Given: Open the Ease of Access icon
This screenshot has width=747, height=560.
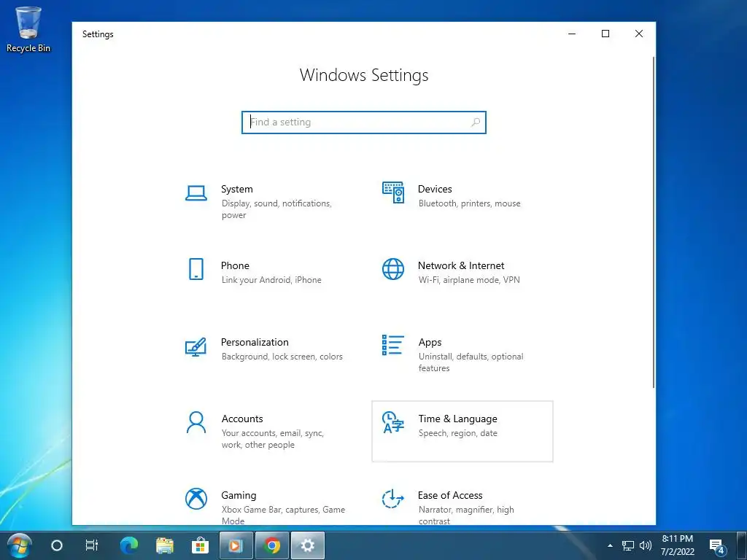Looking at the screenshot, I should (393, 499).
